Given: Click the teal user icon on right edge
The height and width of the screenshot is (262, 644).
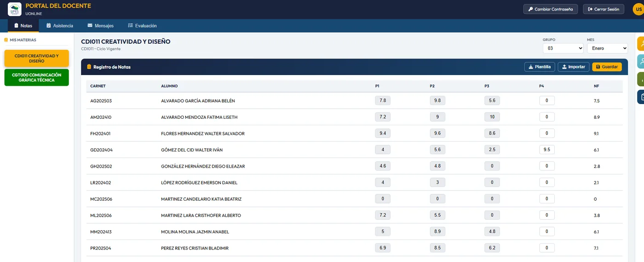Looking at the screenshot, I should point(640,62).
